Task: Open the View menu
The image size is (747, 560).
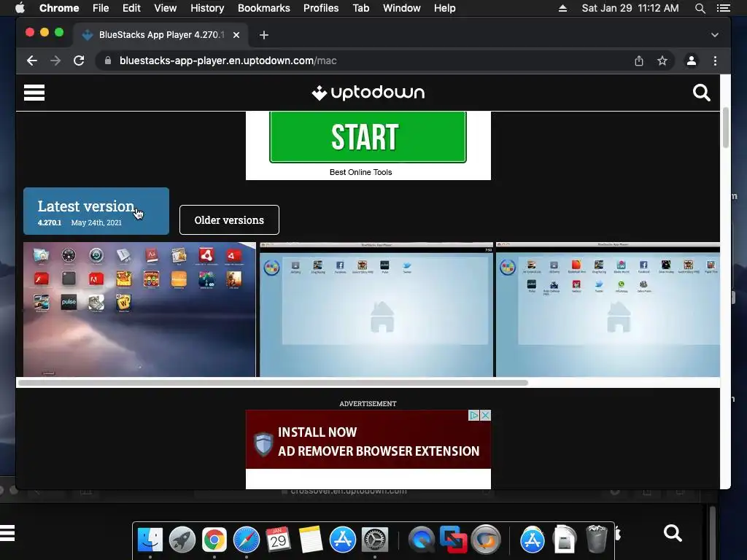Action: point(166,8)
